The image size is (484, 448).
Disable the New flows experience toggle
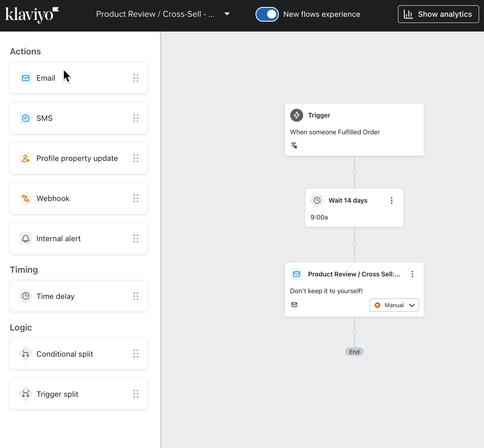click(267, 14)
